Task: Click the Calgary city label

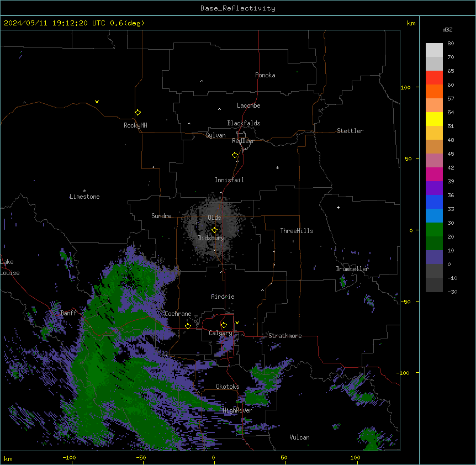Action: coord(220,333)
